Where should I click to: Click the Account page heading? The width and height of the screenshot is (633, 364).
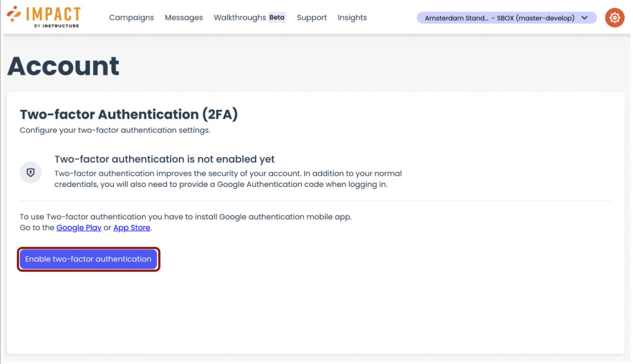coord(63,66)
